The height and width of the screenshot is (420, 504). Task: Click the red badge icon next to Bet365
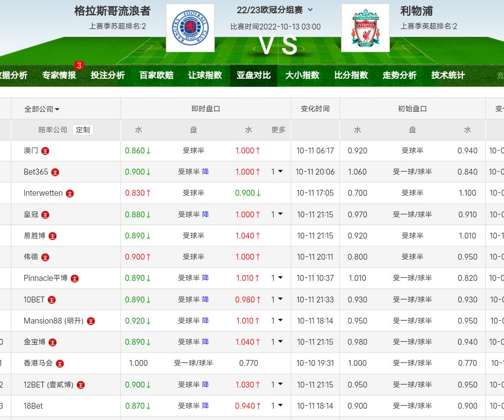tap(55, 172)
